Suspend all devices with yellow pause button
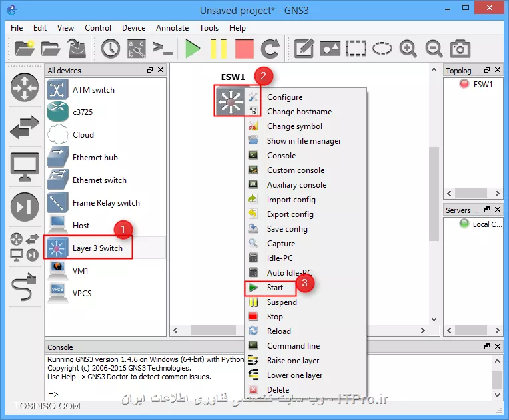The height and width of the screenshot is (420, 509). tap(218, 49)
